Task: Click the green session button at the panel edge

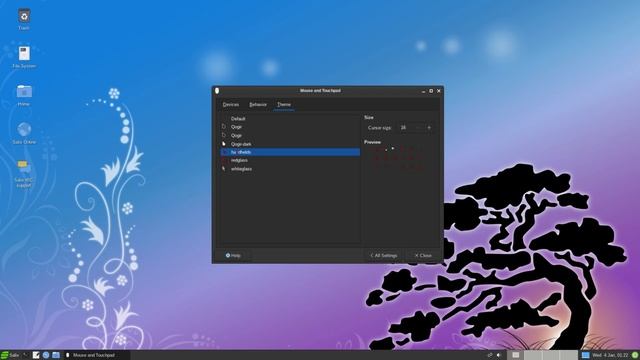Action: tap(635, 355)
